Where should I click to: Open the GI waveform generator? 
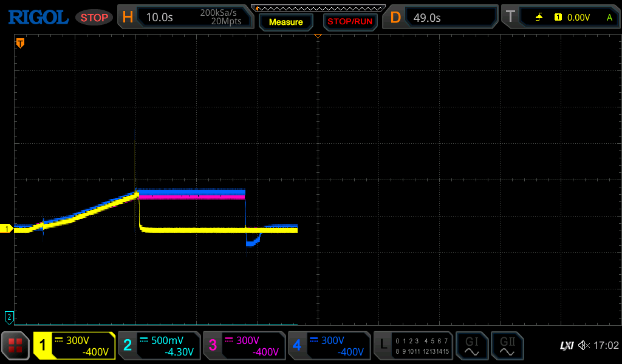[x=471, y=346]
